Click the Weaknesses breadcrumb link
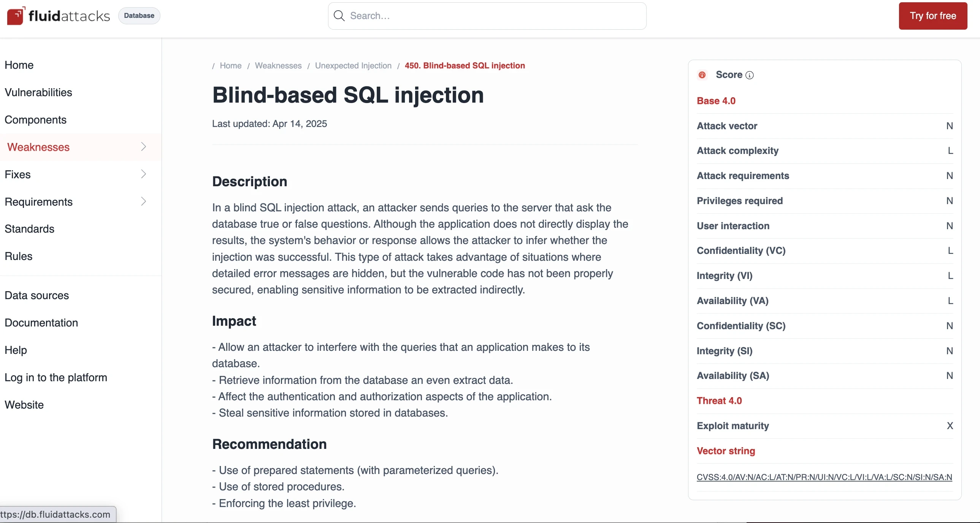Image resolution: width=980 pixels, height=523 pixels. pyautogui.click(x=278, y=66)
